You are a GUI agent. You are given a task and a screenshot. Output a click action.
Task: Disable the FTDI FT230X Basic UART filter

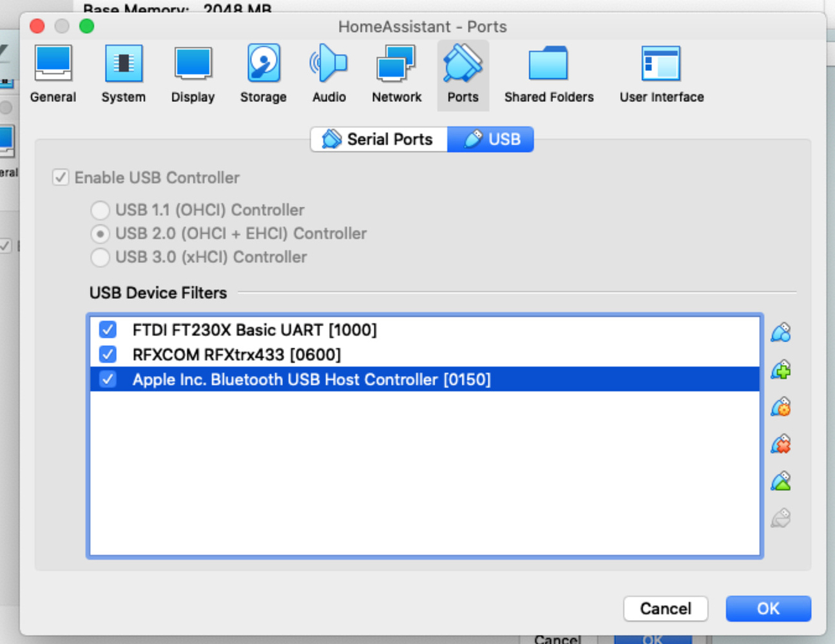(x=108, y=330)
